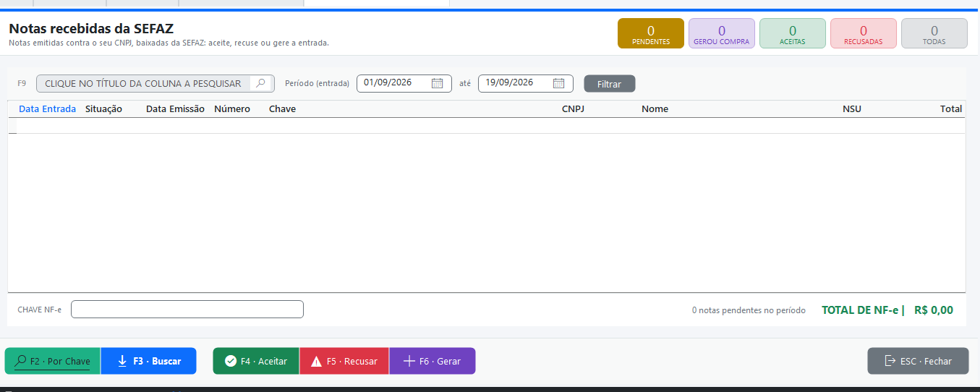Close the window with ESC · Fechar
The width and height of the screenshot is (980, 392).
pos(919,361)
